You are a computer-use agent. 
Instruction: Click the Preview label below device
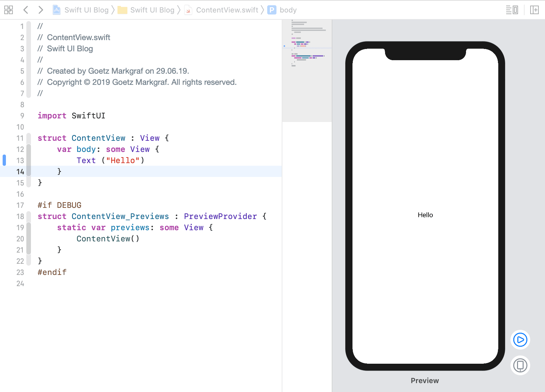tap(425, 380)
